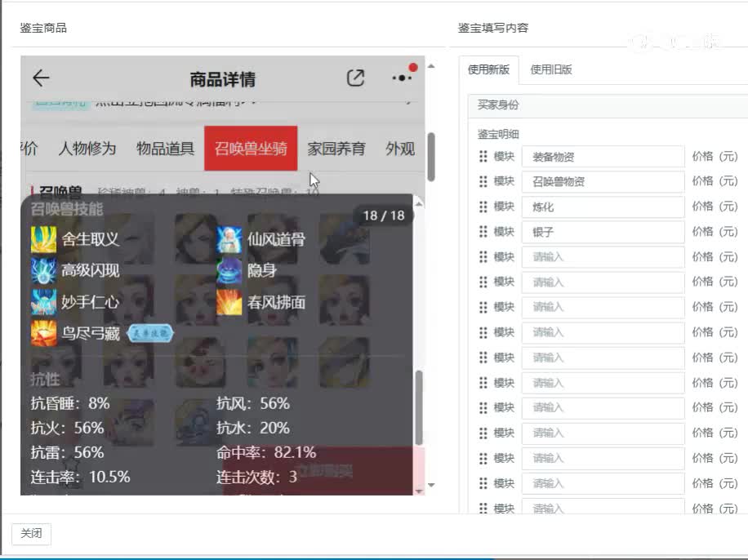Click the product page scrollbar thumb near the tabs

(431, 157)
